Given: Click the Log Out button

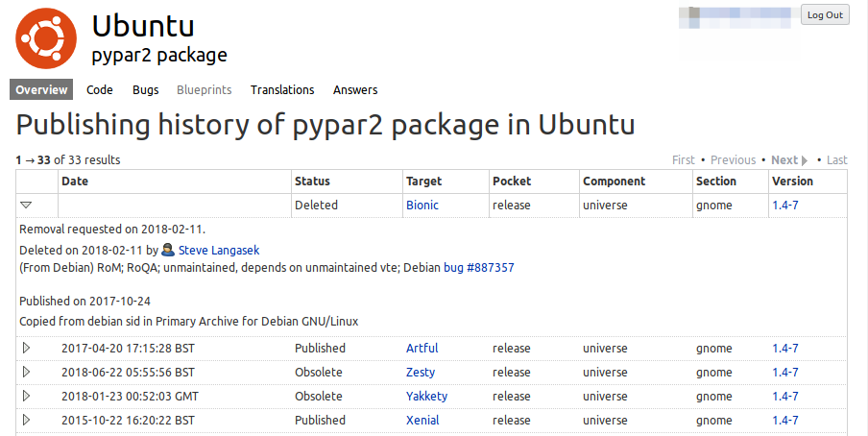Looking at the screenshot, I should tap(825, 15).
